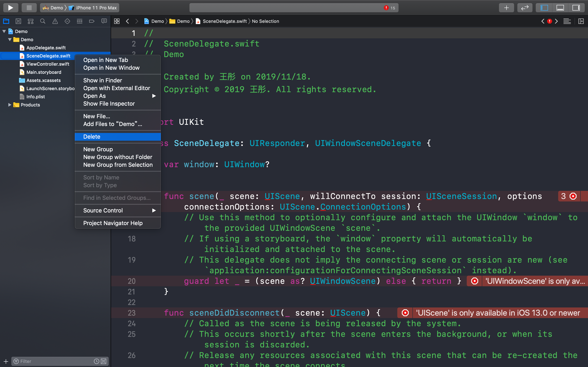Click the red issue badge in activity view

[550, 21]
